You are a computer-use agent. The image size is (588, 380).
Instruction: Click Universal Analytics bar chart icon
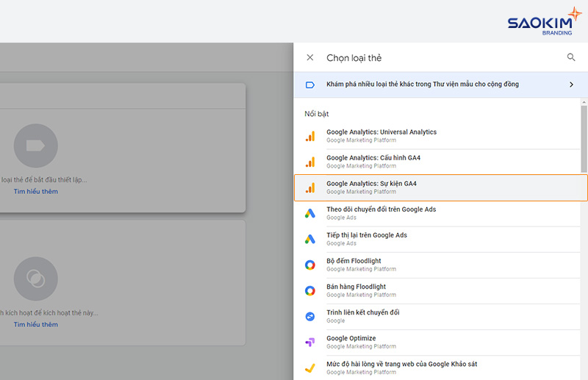(x=310, y=136)
